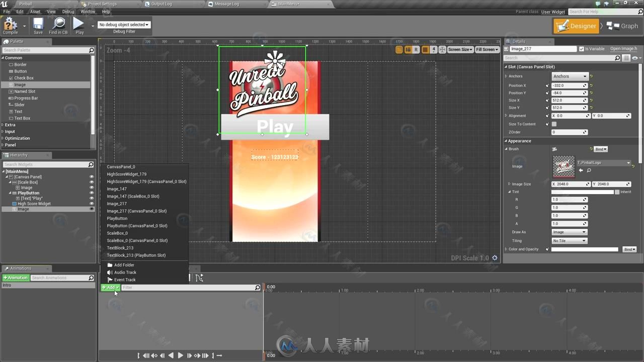Toggle visibility of High Score Widget
The width and height of the screenshot is (644, 362).
tap(92, 204)
